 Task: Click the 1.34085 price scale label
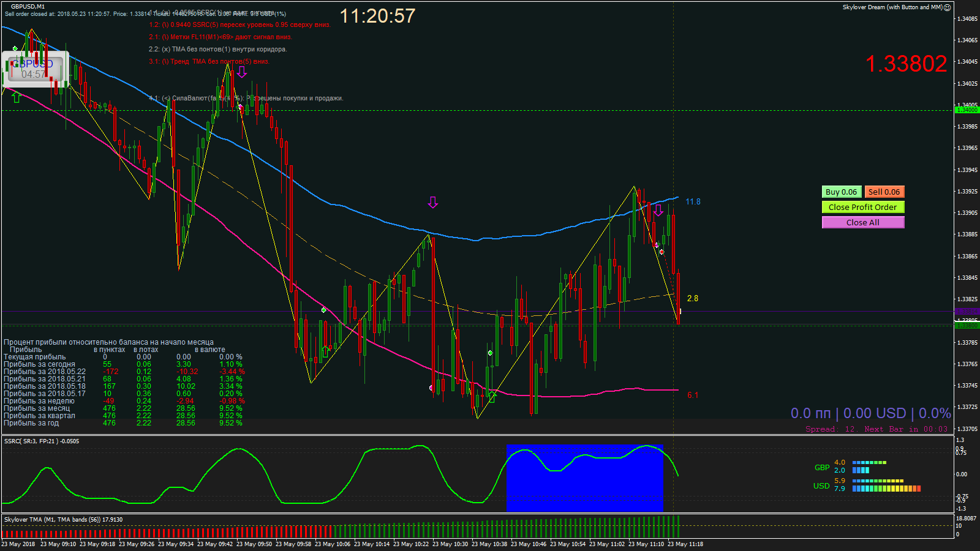968,18
